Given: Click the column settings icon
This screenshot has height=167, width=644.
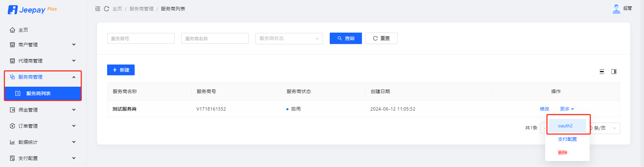Looking at the screenshot, I should point(614,72).
